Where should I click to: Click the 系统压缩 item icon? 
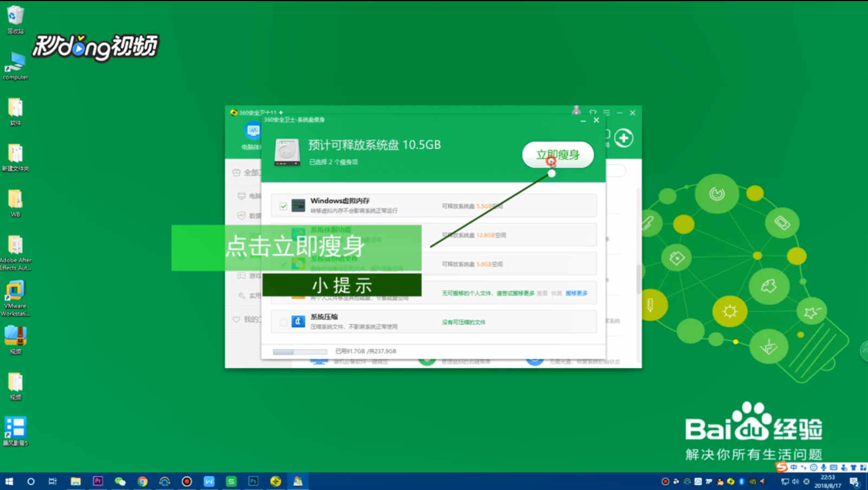click(x=298, y=321)
